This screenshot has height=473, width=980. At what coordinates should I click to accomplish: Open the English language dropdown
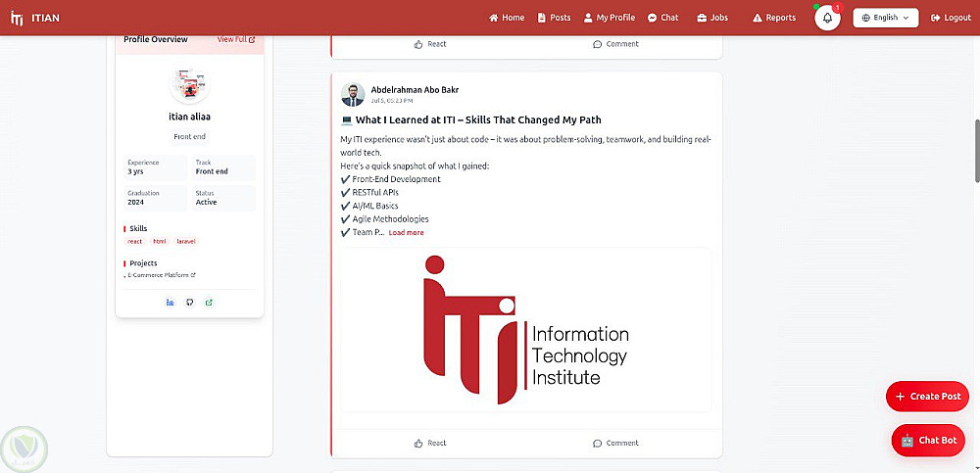tap(886, 18)
